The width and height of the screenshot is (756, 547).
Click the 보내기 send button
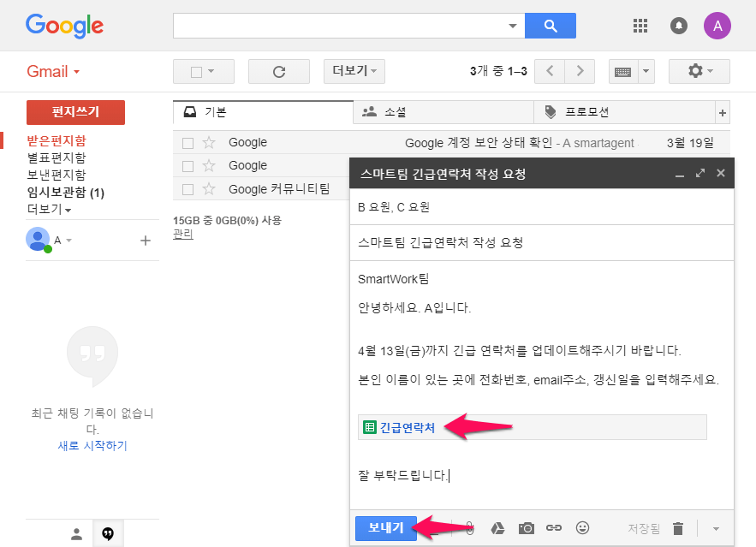(x=385, y=528)
